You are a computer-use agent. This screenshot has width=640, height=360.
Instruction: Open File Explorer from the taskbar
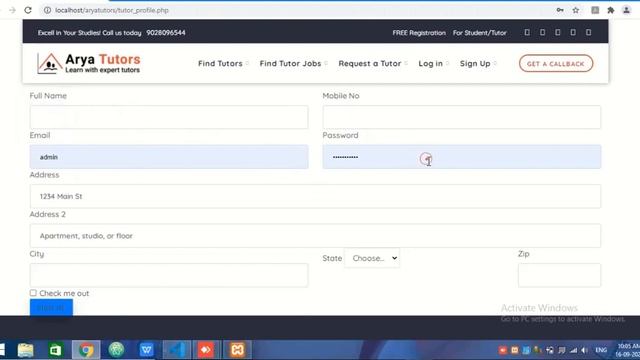pyautogui.click(x=25, y=350)
